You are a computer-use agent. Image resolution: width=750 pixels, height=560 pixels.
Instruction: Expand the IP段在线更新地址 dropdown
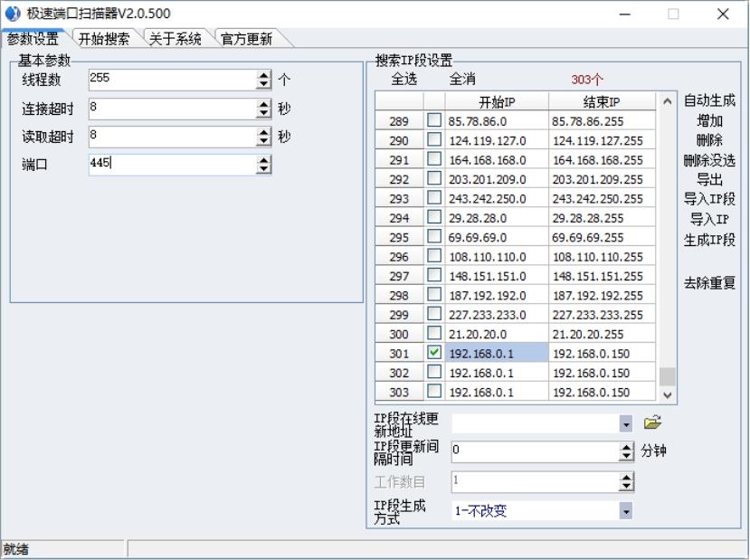pyautogui.click(x=626, y=423)
